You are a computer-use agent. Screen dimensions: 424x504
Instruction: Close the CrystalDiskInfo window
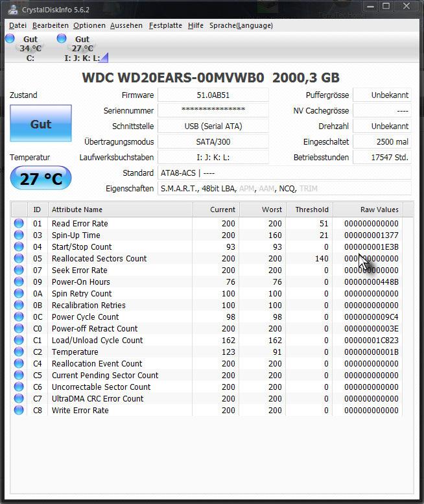[406, 6]
